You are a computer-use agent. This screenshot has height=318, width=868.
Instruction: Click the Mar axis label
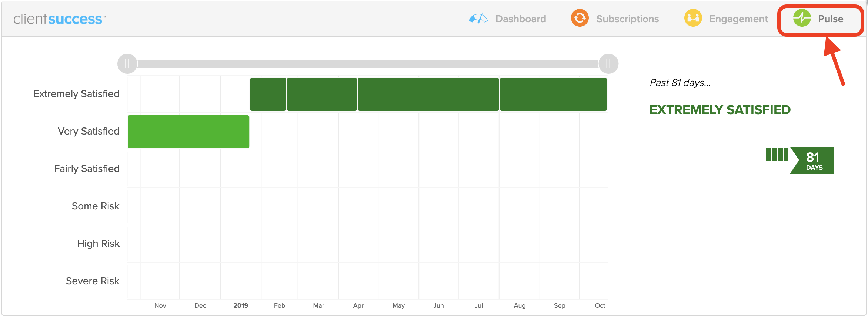click(318, 305)
